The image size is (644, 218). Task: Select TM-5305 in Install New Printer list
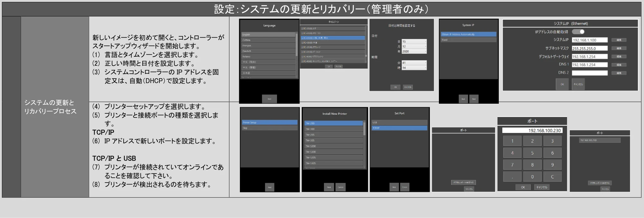point(334,163)
